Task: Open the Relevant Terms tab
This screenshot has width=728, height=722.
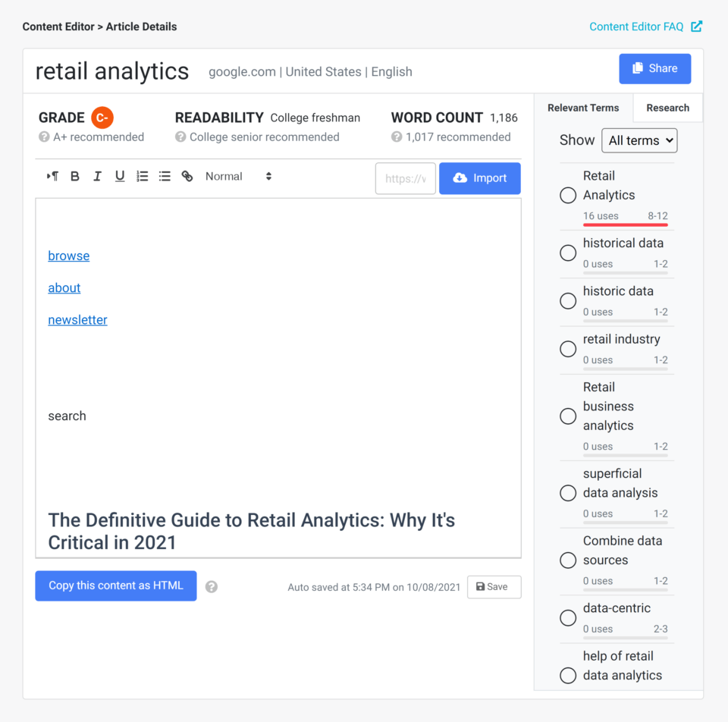Action: click(x=583, y=108)
